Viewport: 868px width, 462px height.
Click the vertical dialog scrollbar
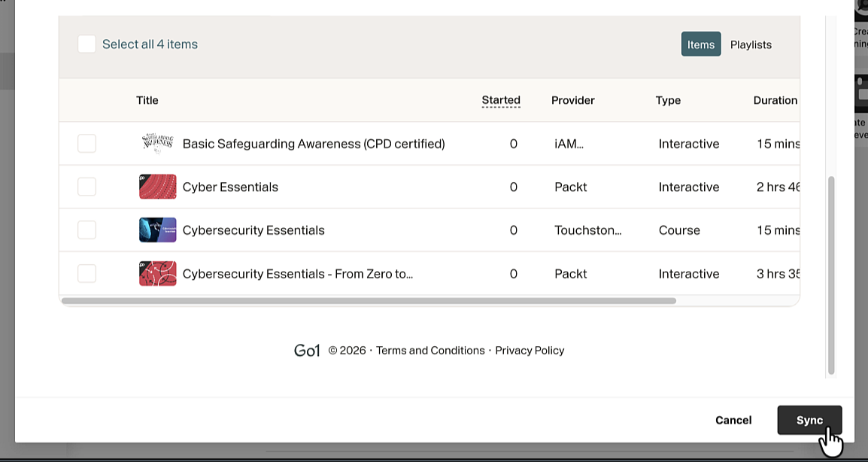(830, 275)
